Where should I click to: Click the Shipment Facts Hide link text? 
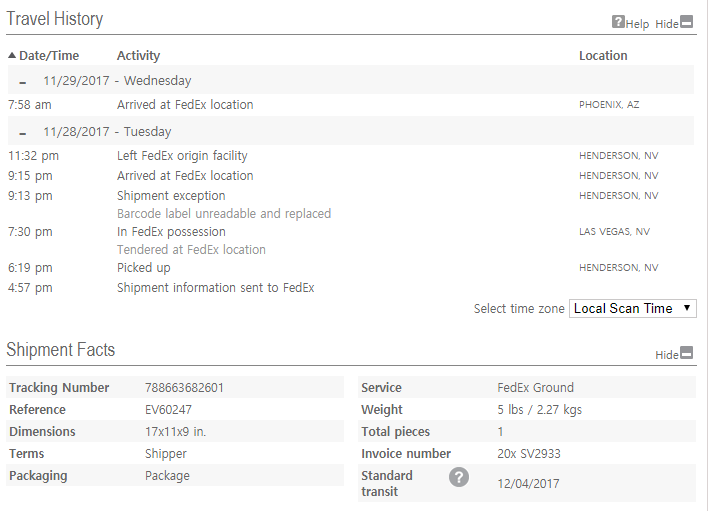coord(666,355)
